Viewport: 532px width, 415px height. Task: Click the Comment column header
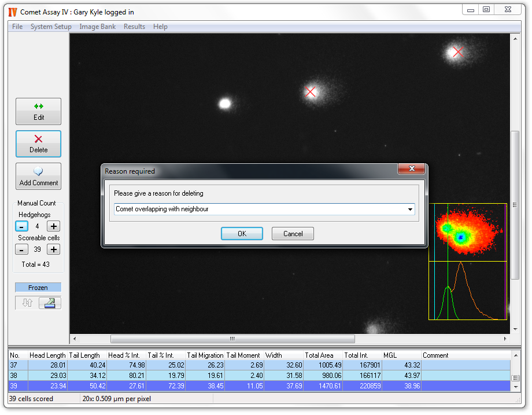[466, 355]
